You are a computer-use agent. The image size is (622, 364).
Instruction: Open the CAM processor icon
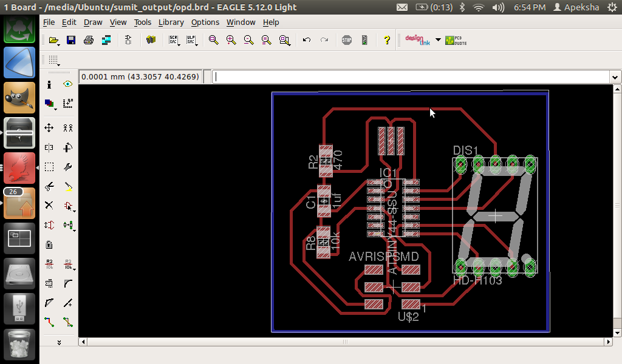click(x=106, y=40)
